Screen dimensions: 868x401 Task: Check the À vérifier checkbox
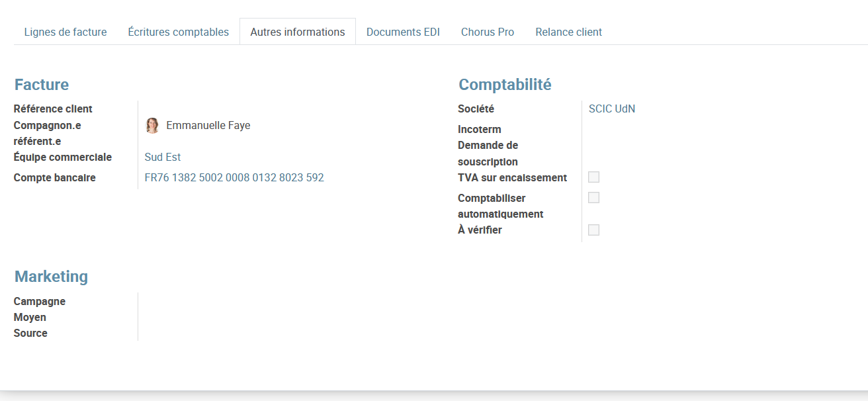[x=593, y=230]
